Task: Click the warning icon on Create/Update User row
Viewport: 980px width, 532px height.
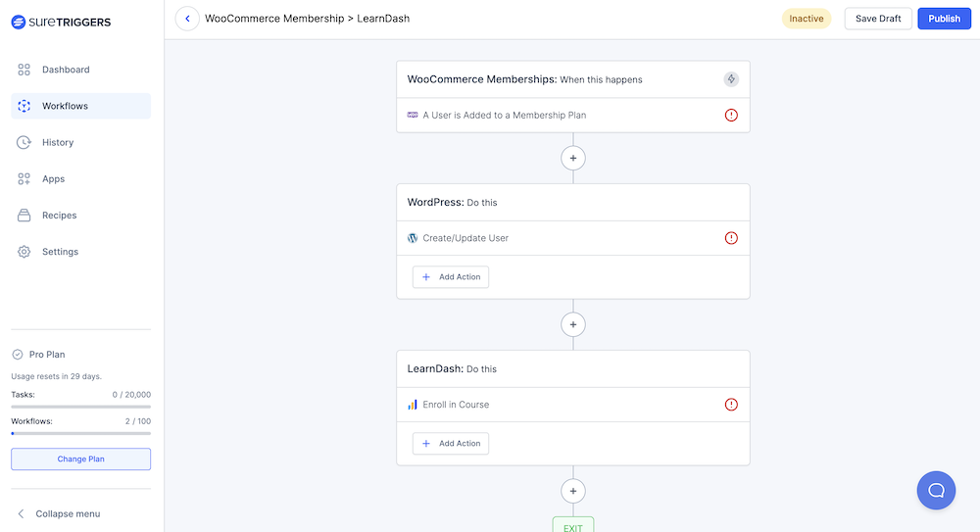Action: point(731,238)
